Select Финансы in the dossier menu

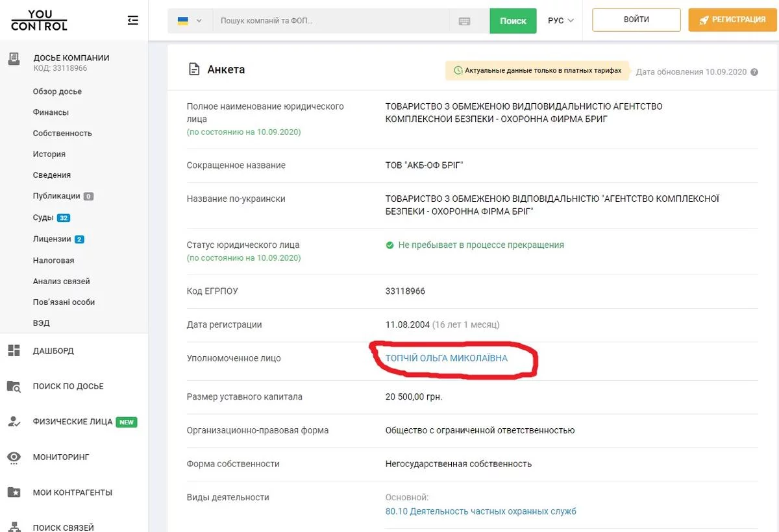pos(51,112)
